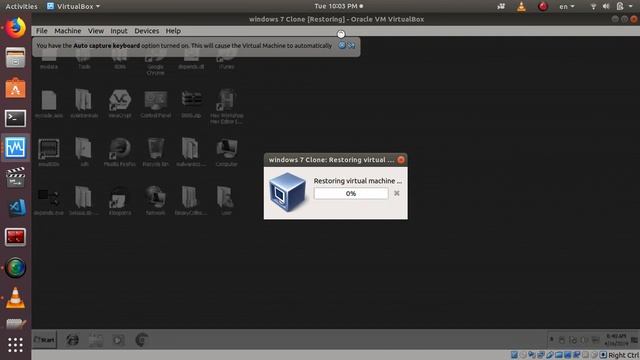
Task: Dismiss the Auto capture keyboard notification
Action: pos(342,46)
